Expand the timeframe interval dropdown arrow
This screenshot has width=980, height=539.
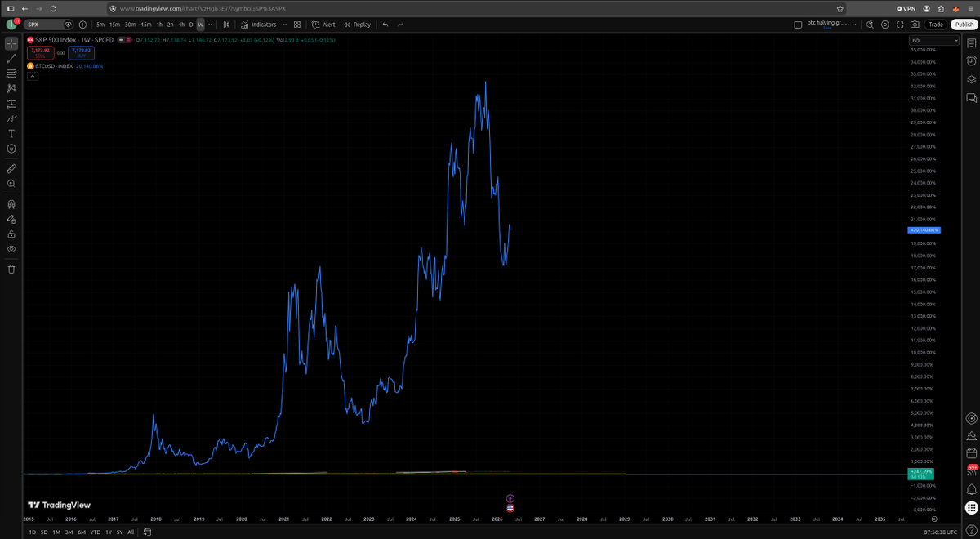[x=211, y=24]
